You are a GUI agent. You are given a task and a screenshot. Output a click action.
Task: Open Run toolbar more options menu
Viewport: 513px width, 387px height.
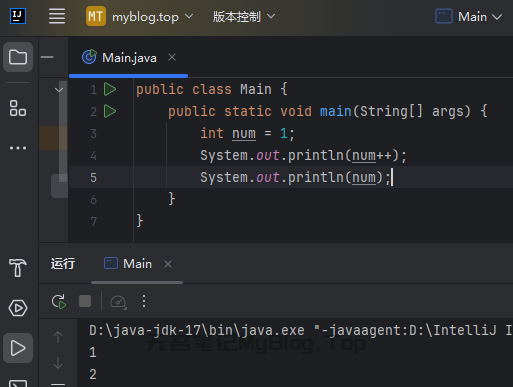(144, 301)
